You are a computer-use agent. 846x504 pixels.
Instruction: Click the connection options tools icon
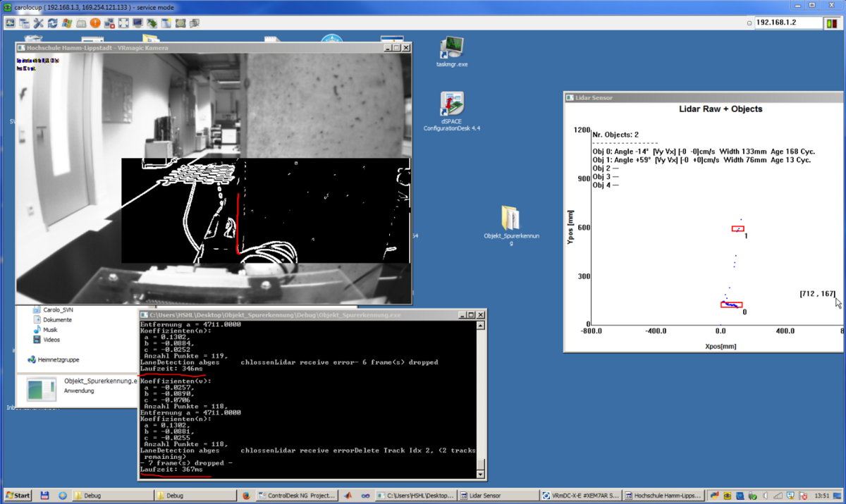click(x=39, y=23)
